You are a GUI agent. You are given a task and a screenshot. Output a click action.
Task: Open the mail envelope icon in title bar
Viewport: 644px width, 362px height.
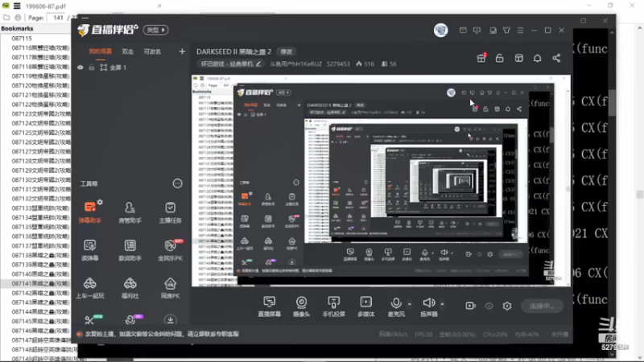(463, 31)
